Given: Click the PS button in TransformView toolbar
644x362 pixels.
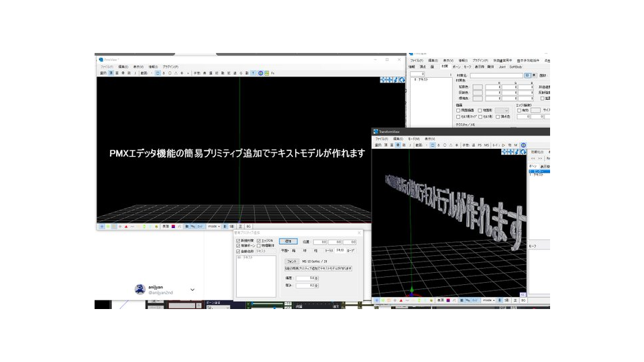Looking at the screenshot, I should point(480,145).
